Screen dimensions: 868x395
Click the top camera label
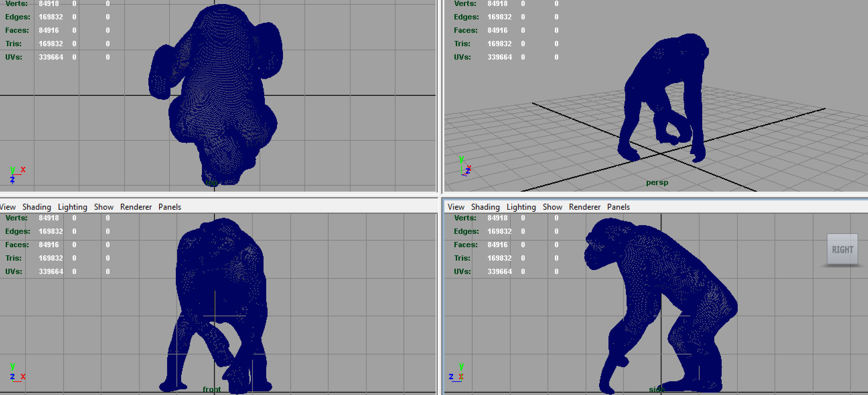coord(211,182)
